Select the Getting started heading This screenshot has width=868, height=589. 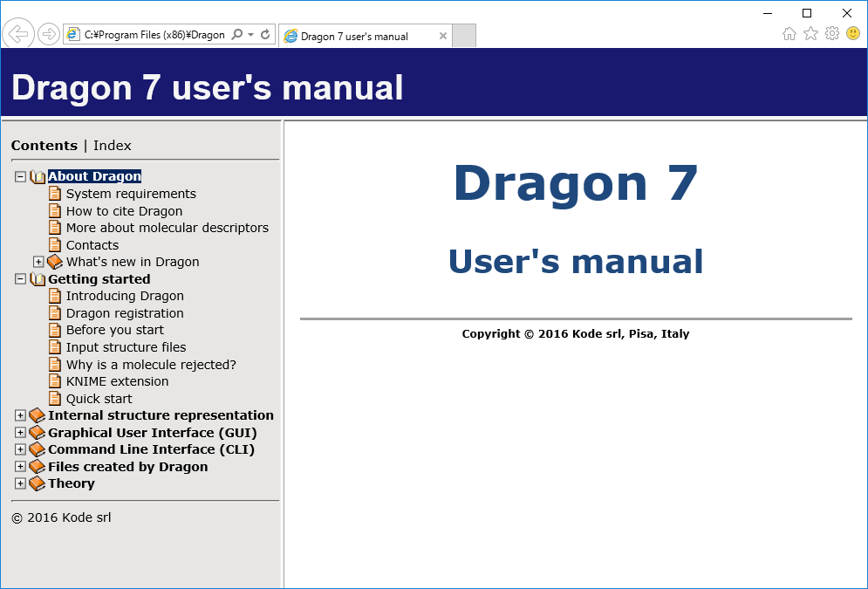[99, 279]
